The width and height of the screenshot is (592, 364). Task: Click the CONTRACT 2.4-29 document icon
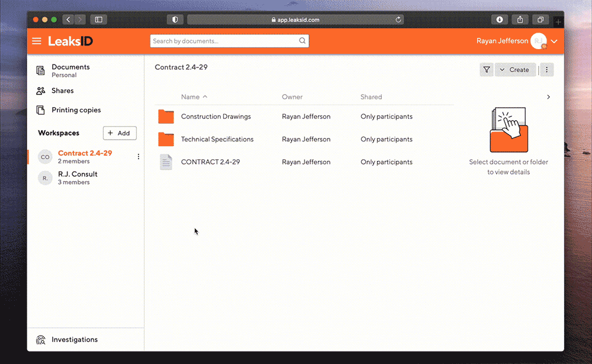tap(166, 162)
